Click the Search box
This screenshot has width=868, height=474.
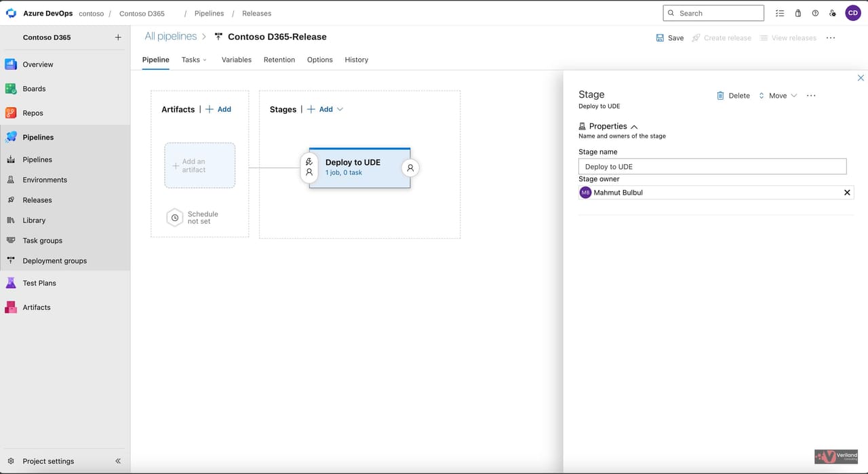[713, 13]
